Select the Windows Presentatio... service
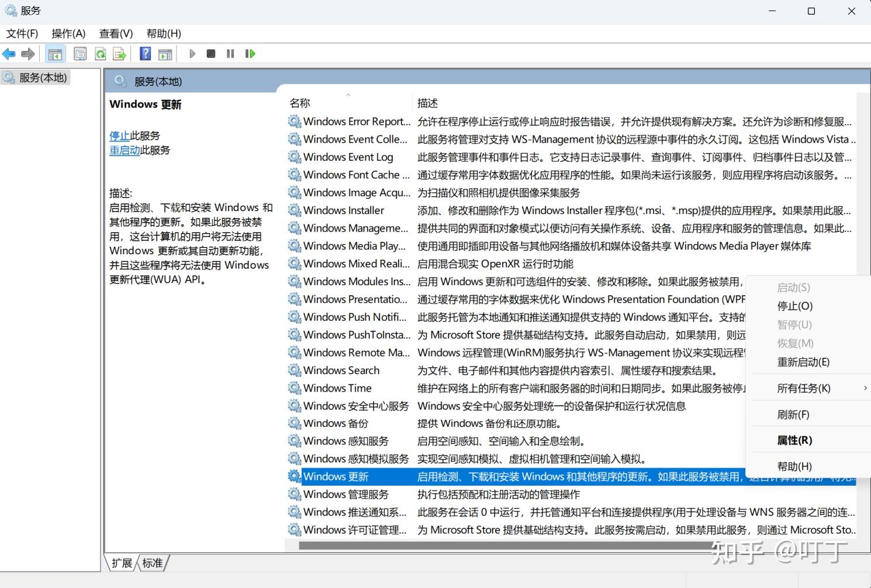Image resolution: width=871 pixels, height=588 pixels. 355,299
